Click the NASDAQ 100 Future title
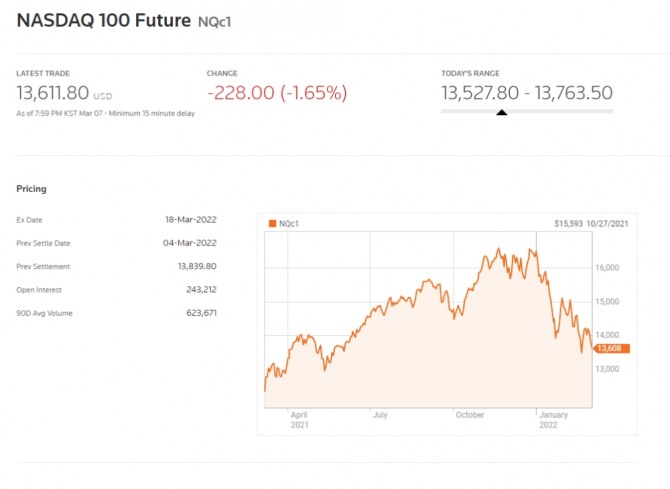The height and width of the screenshot is (489, 670). [x=103, y=19]
